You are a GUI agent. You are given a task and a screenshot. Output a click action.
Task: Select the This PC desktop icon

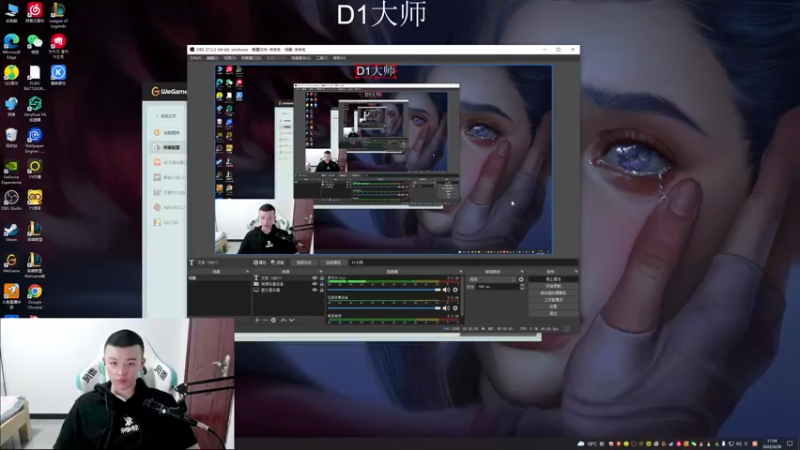coord(11,13)
